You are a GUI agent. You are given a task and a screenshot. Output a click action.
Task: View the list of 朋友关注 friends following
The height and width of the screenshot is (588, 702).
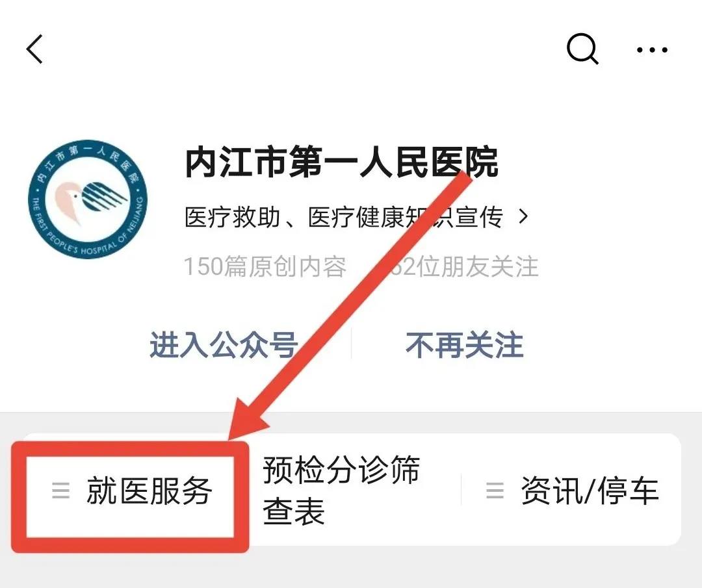(x=464, y=266)
